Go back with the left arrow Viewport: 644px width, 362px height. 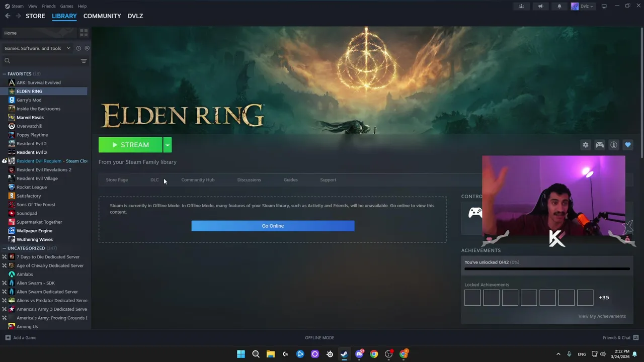coord(8,16)
